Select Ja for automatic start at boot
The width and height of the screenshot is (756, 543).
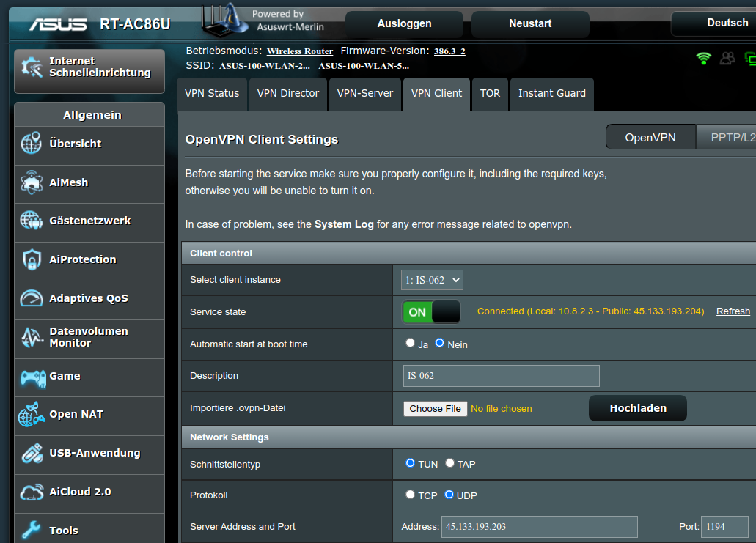click(x=411, y=342)
